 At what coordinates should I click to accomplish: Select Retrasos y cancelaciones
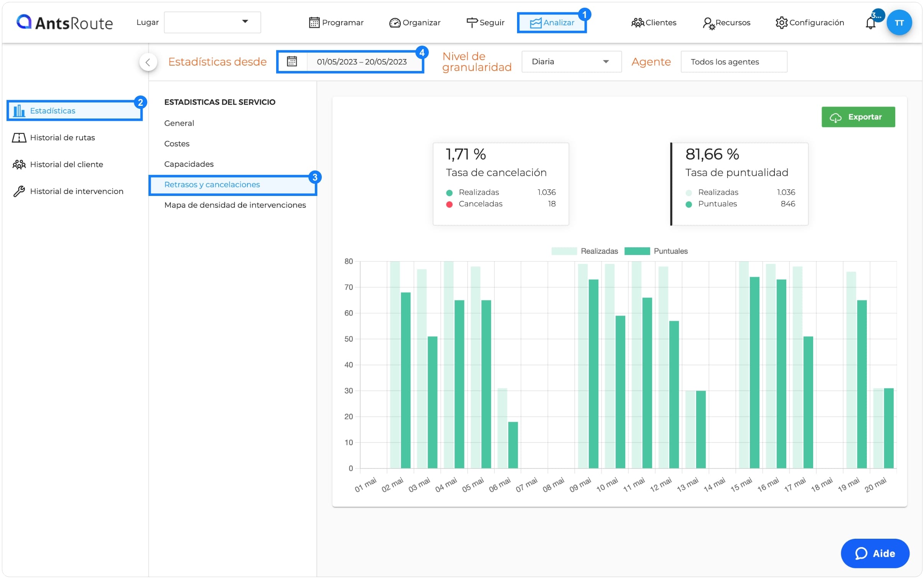click(x=232, y=185)
